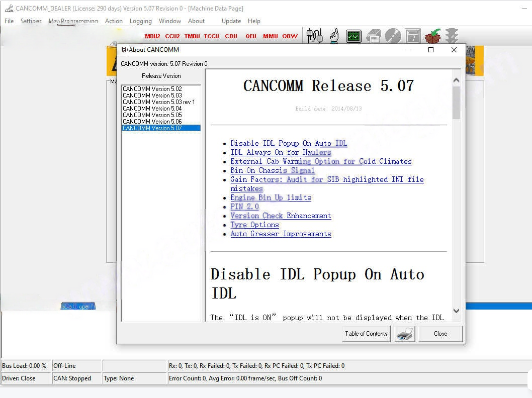Maximize the About CANCOMM dialog
This screenshot has width=532, height=398.
[431, 50]
